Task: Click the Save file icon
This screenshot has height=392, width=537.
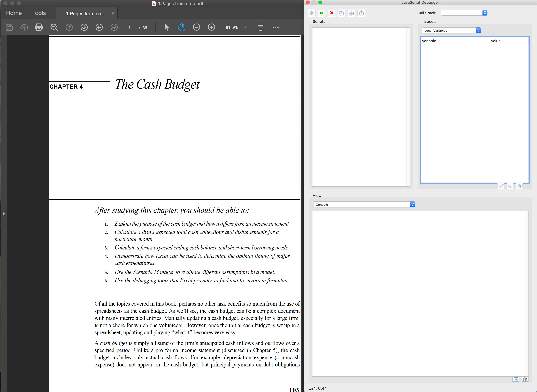Action: [x=9, y=27]
